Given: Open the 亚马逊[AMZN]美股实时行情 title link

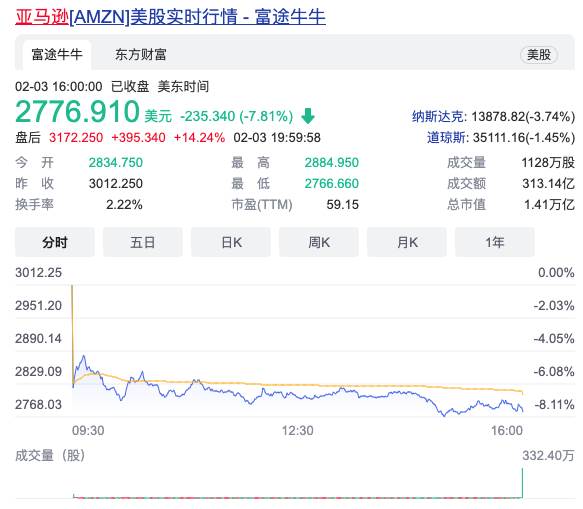Looking at the screenshot, I should (x=170, y=17).
